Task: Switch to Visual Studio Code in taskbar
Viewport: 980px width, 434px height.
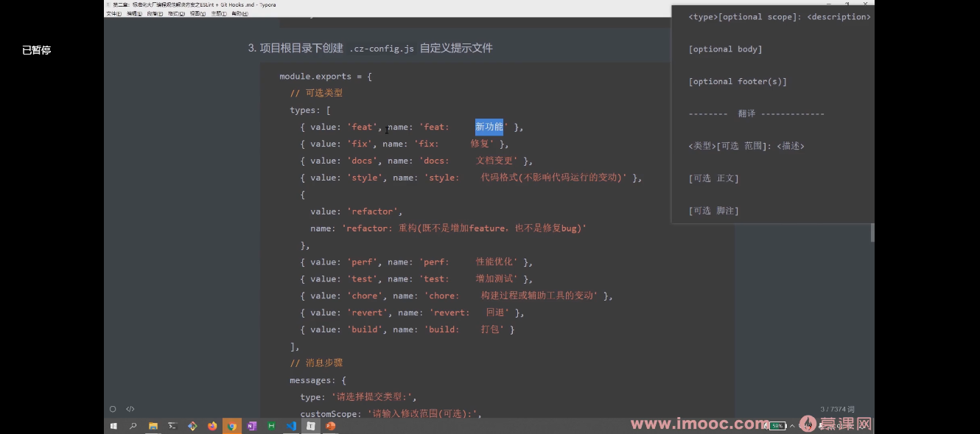Action: (x=291, y=426)
